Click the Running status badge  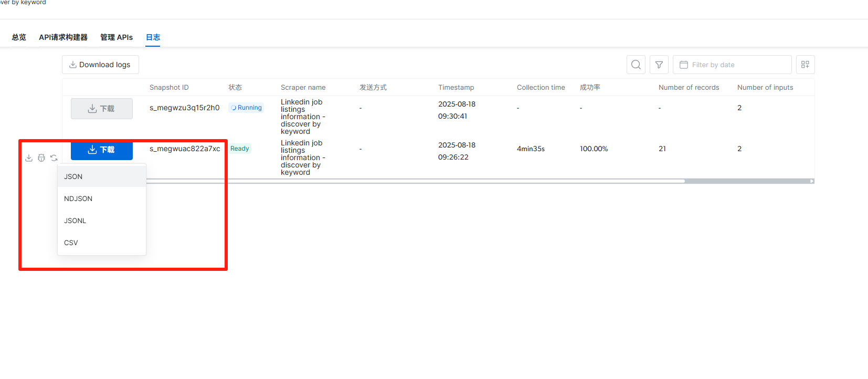point(246,108)
